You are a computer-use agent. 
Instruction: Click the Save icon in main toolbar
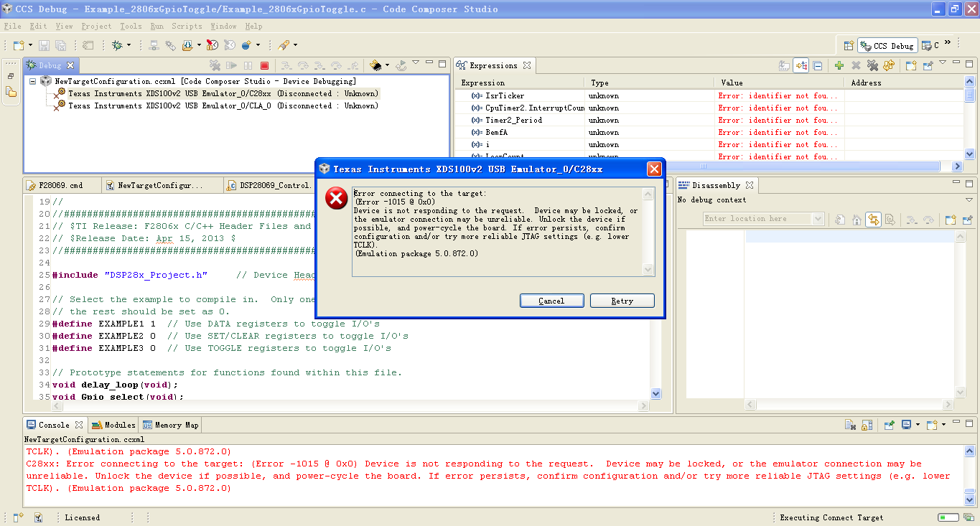click(x=45, y=45)
